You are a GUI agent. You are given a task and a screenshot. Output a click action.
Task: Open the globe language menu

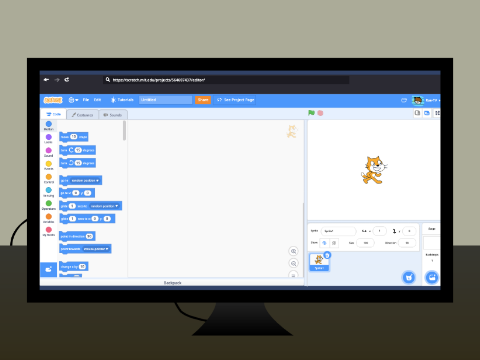(x=73, y=100)
